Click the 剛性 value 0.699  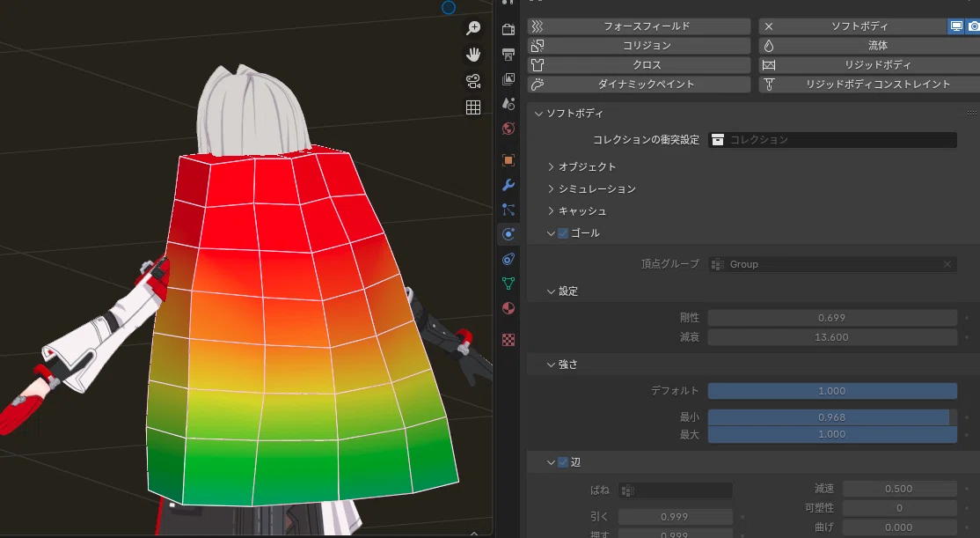point(832,318)
